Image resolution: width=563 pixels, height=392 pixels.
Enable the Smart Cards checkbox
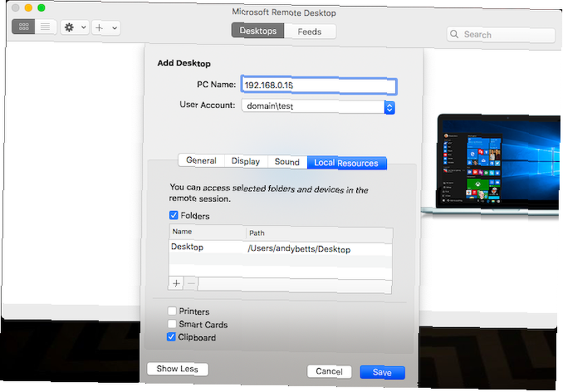pyautogui.click(x=172, y=324)
